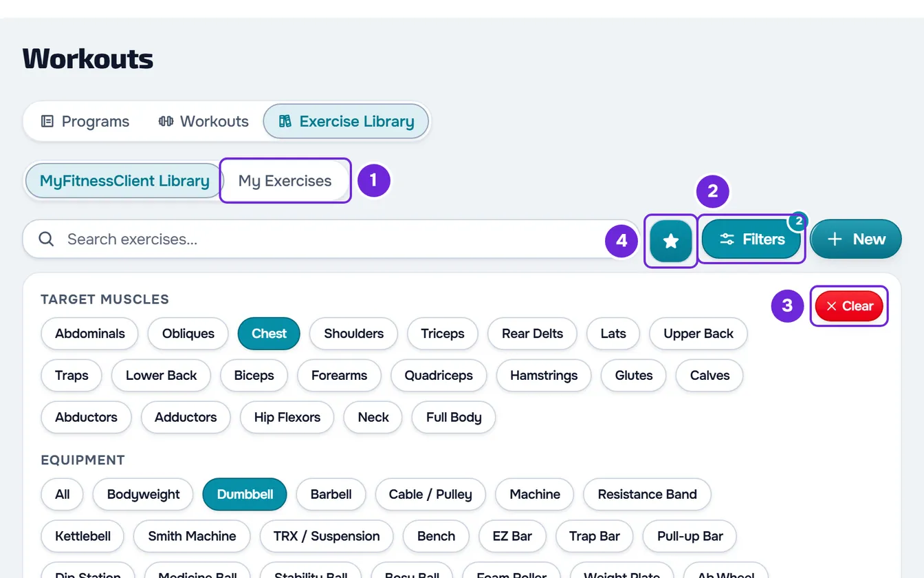Filter by Biceps
This screenshot has height=578, width=924.
(x=254, y=376)
